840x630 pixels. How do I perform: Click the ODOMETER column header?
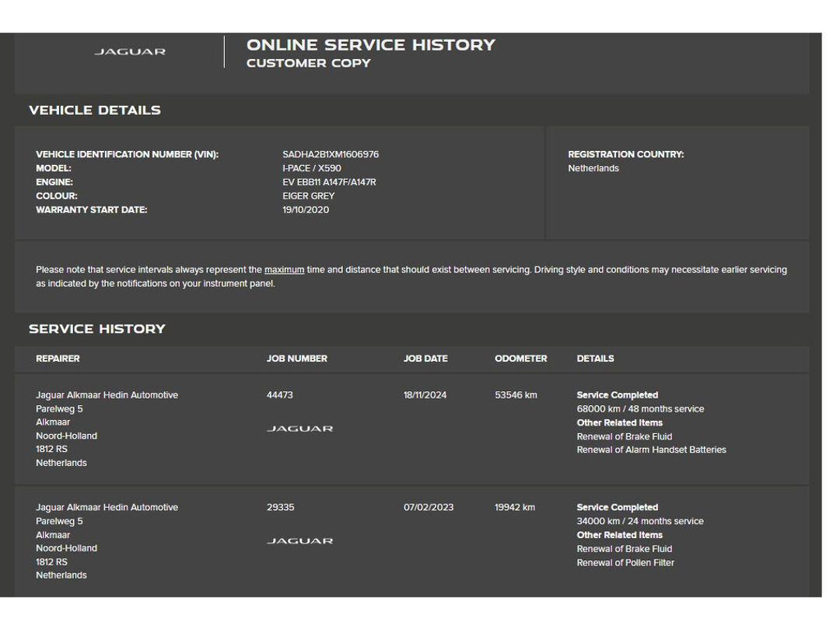tap(520, 359)
